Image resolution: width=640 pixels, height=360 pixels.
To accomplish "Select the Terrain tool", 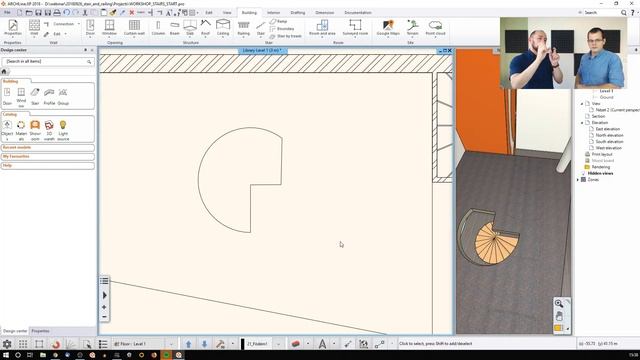I will tap(413, 28).
